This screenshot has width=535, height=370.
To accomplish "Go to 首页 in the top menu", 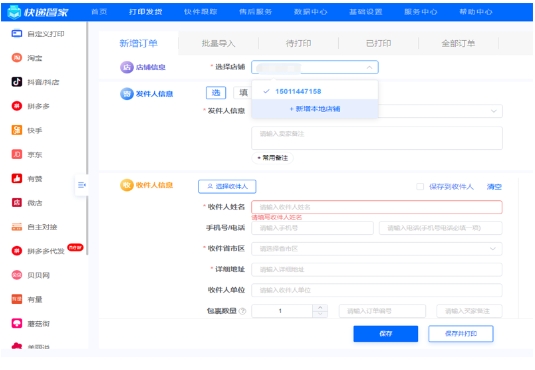I will pos(99,12).
